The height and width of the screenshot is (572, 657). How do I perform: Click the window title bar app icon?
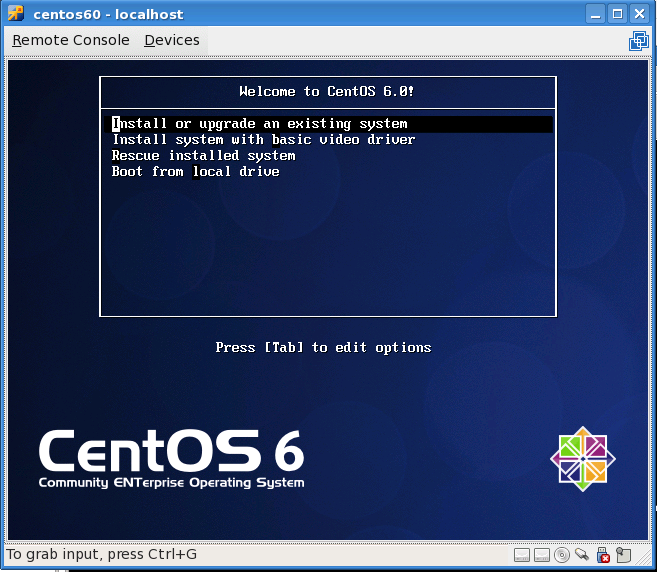click(15, 13)
